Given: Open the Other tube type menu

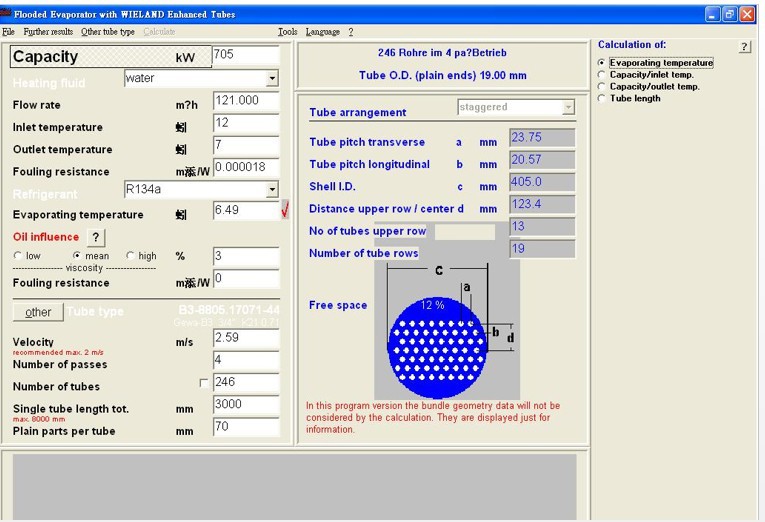Looking at the screenshot, I should [x=107, y=32].
